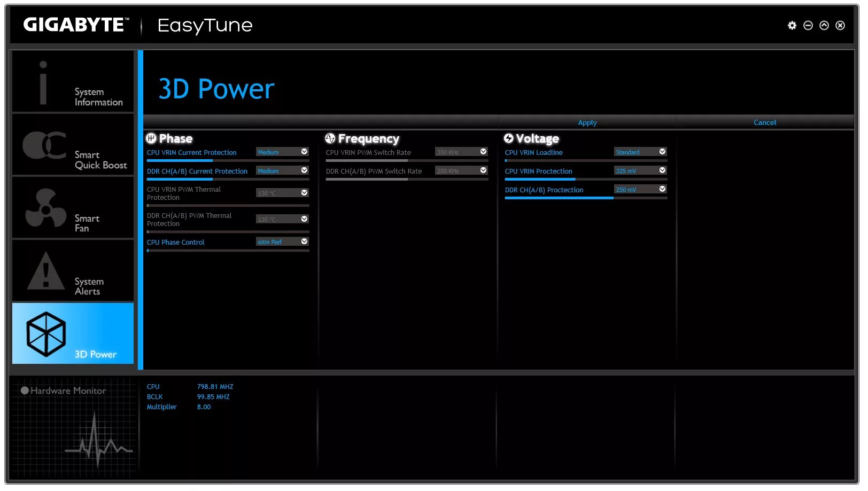Click the CPU Phase Control label
Screen dimensions: 868x491
175,242
